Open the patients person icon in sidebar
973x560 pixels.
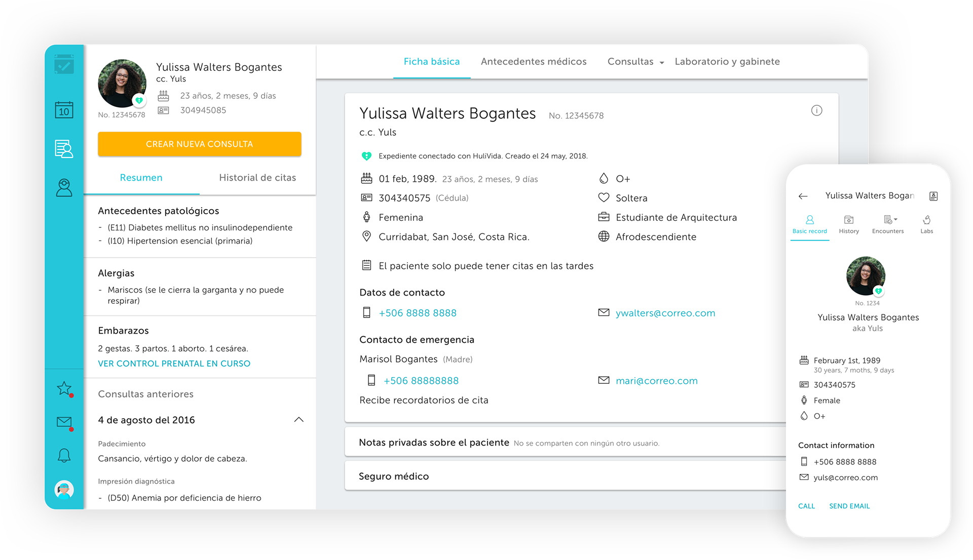tap(64, 188)
